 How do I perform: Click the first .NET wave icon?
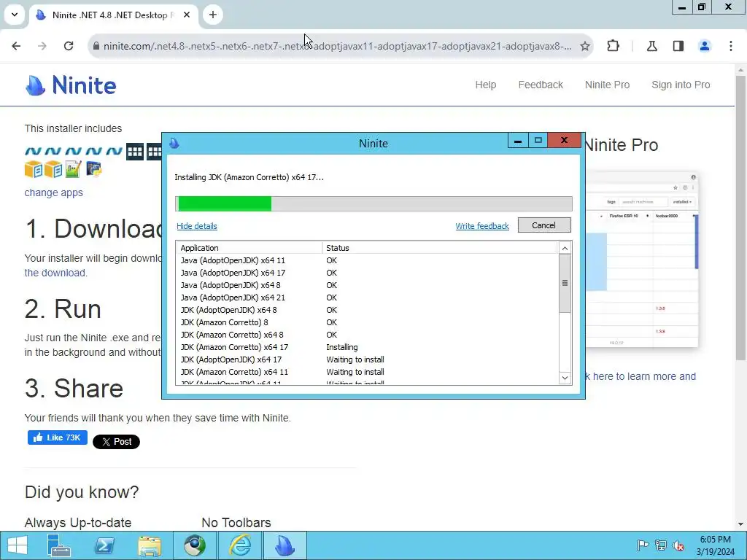pyautogui.click(x=33, y=152)
